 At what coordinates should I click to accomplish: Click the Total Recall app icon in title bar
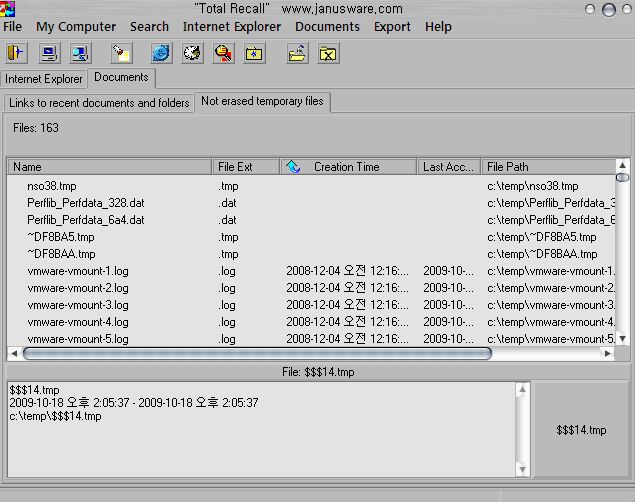(x=7, y=9)
